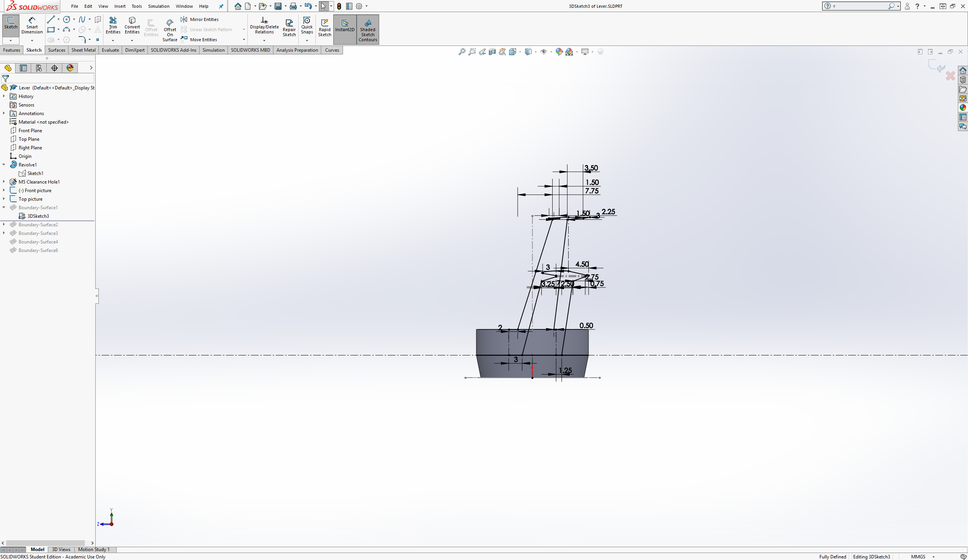Open the Appearances color wheel task pane
This screenshot has height=560, width=968.
tap(963, 108)
